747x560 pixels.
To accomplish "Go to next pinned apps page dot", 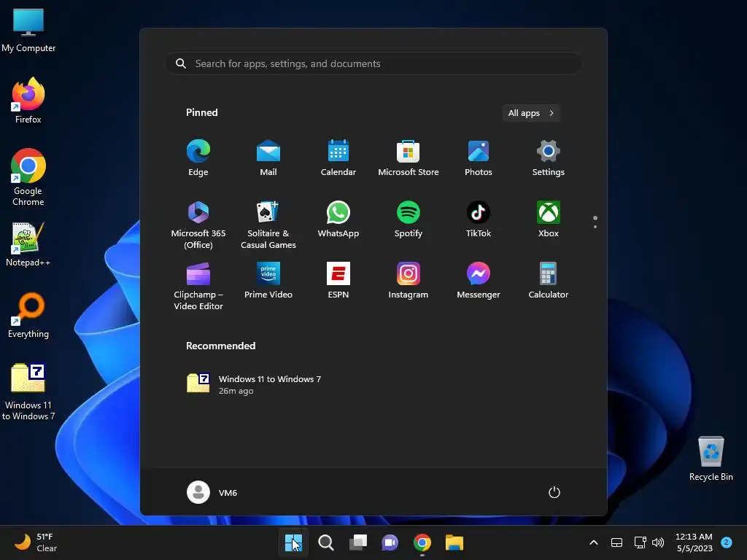I will pyautogui.click(x=595, y=227).
